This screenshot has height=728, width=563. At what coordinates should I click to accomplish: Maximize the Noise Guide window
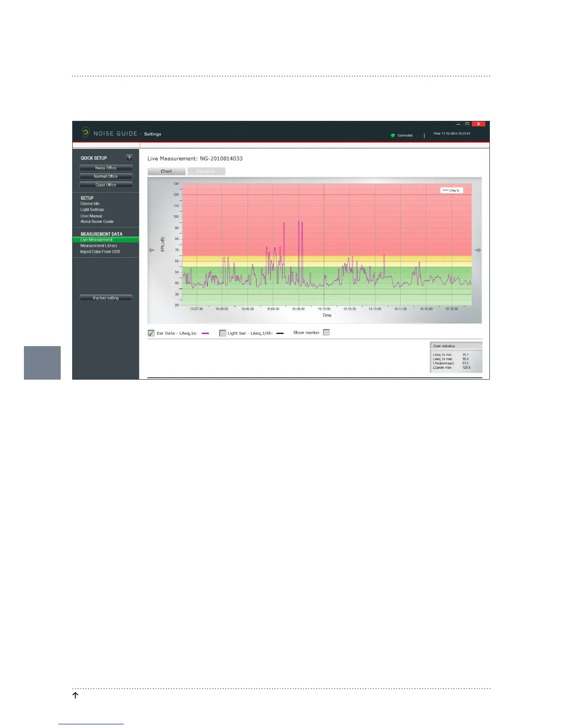467,124
